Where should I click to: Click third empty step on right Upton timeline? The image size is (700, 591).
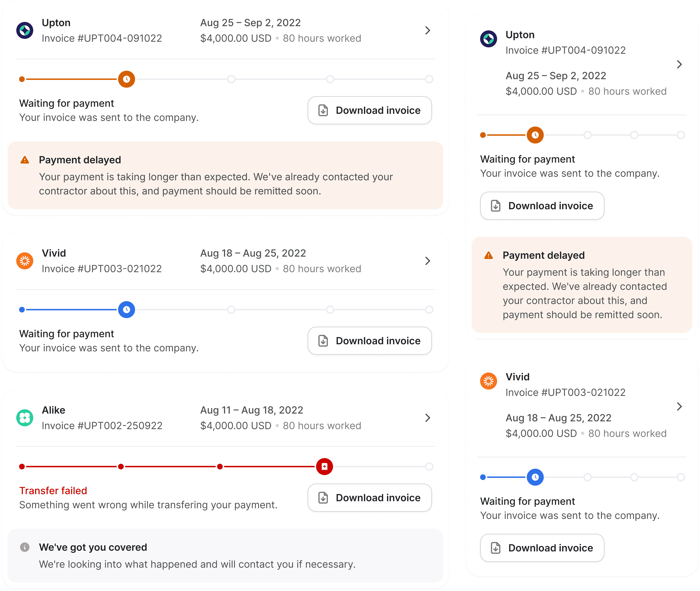pos(681,135)
